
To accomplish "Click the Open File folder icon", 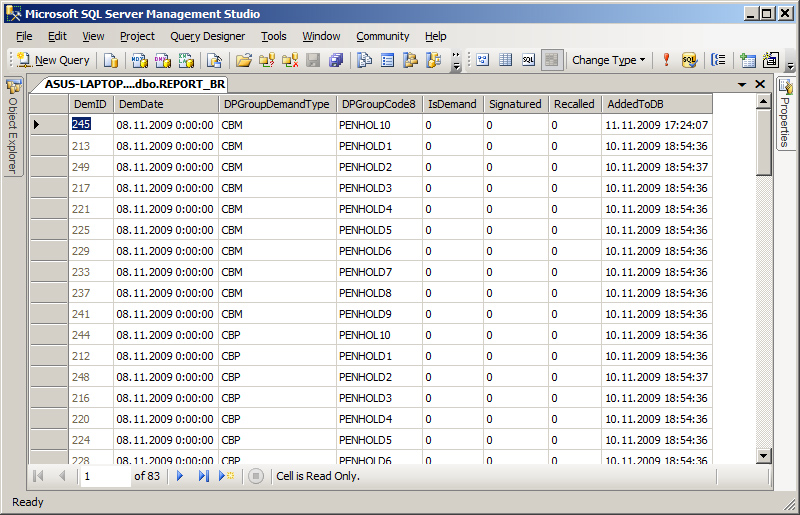I will tap(243, 60).
